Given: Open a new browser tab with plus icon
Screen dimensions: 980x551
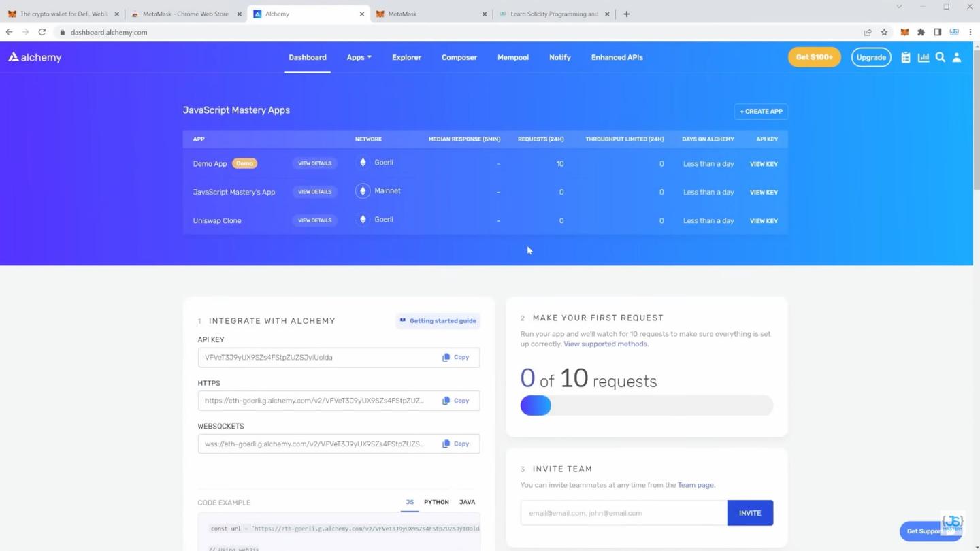Looking at the screenshot, I should point(626,14).
